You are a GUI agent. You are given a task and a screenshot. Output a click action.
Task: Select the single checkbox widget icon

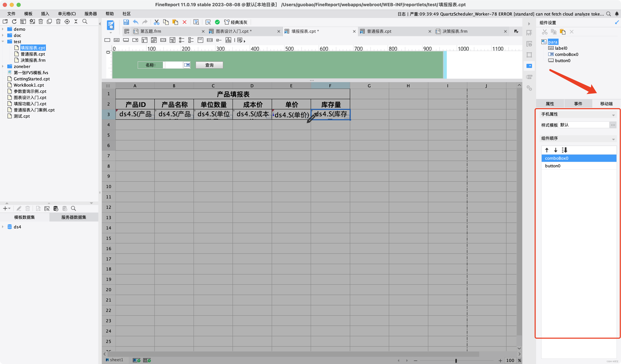(219, 40)
